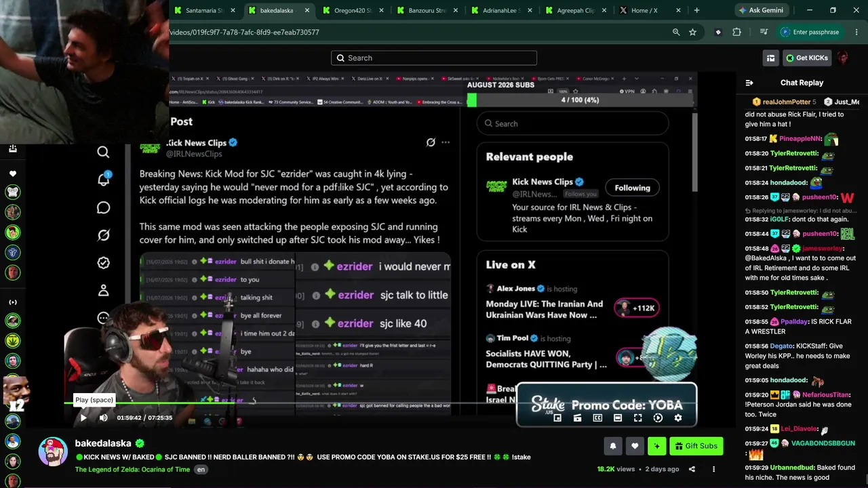Switch to the Home / X browser tab

pos(650,10)
